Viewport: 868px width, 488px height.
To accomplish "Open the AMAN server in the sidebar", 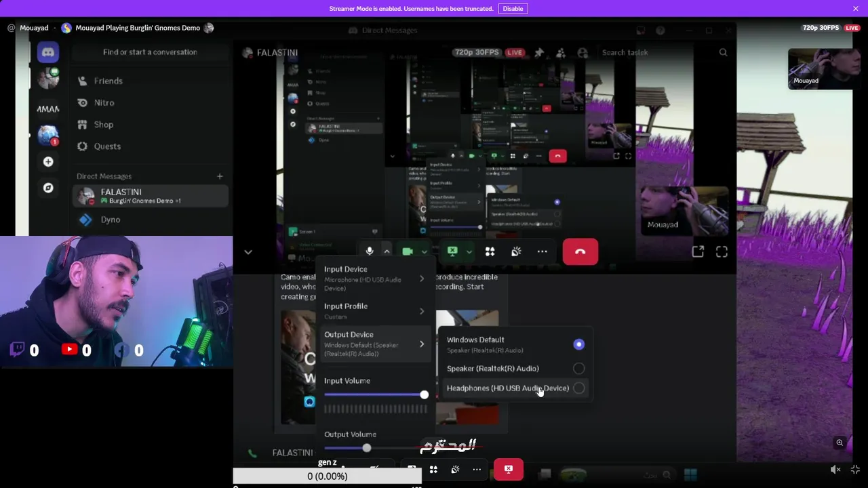I will click(x=47, y=108).
